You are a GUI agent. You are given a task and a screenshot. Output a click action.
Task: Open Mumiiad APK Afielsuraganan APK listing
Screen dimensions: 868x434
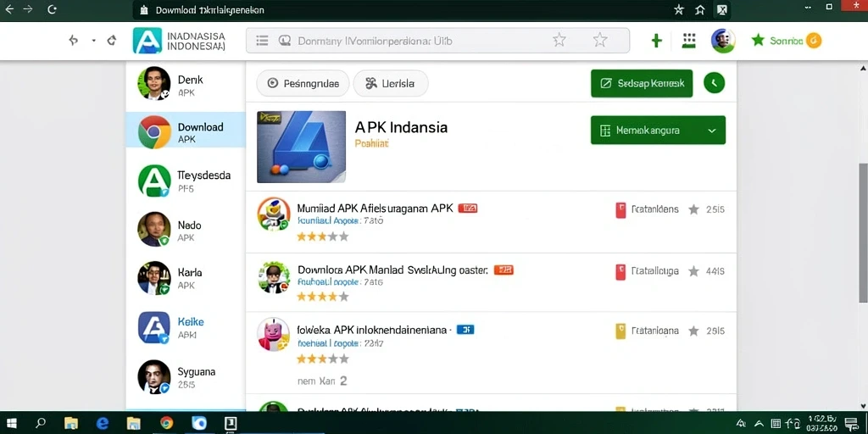(375, 209)
